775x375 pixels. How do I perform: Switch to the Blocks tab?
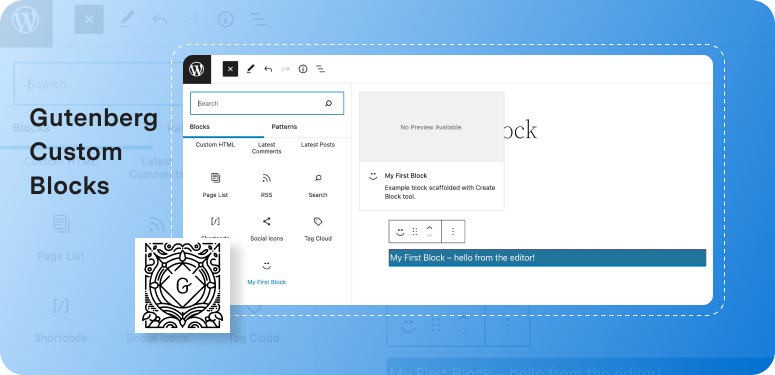coord(200,127)
